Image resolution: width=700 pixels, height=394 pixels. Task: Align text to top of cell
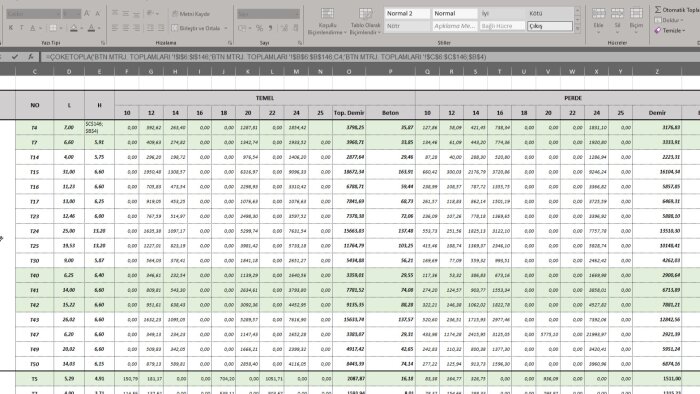[115, 14]
